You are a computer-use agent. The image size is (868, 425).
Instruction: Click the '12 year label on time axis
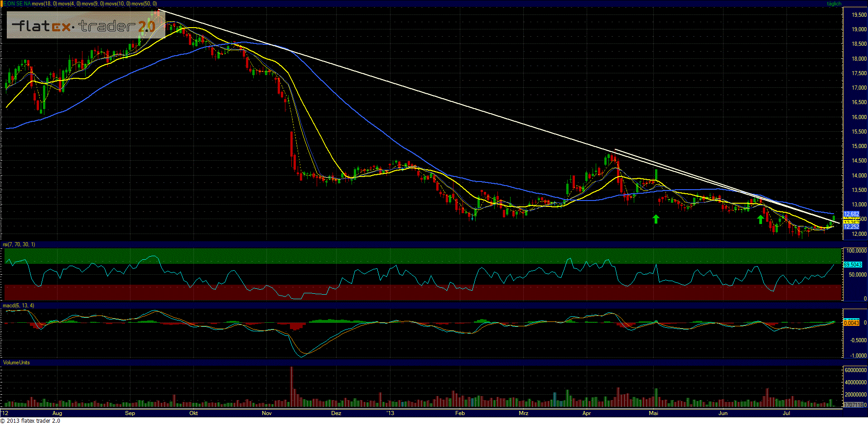[5, 413]
